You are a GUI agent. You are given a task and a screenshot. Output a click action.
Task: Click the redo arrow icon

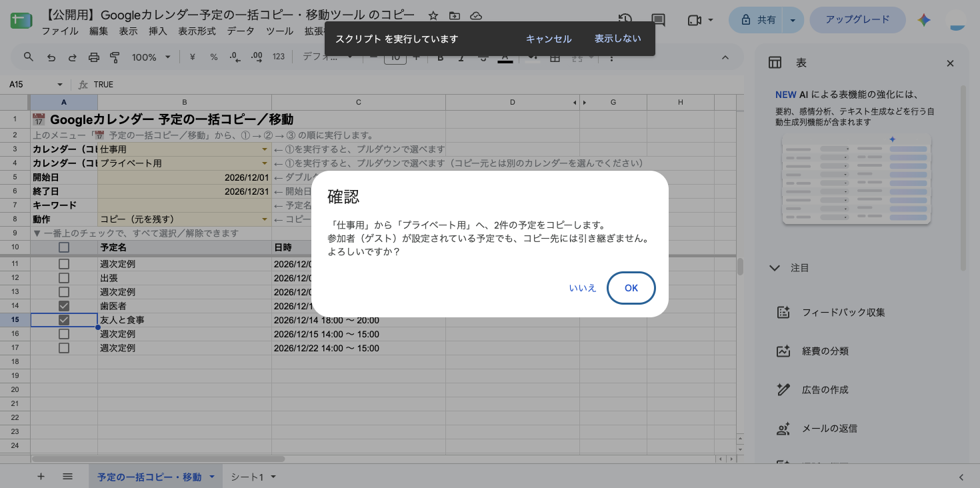point(73,57)
